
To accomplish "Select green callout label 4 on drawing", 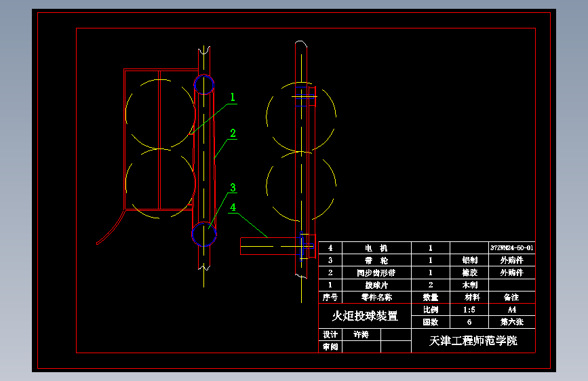I will pos(233,207).
